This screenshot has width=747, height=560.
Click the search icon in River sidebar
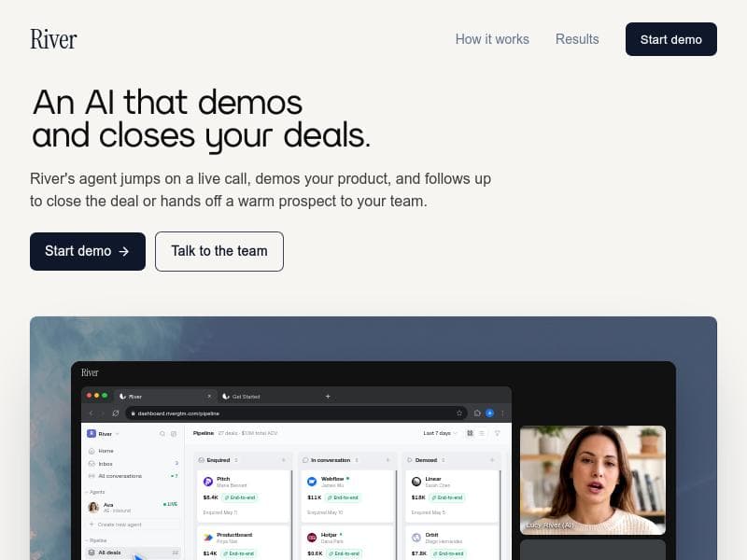coord(162,434)
